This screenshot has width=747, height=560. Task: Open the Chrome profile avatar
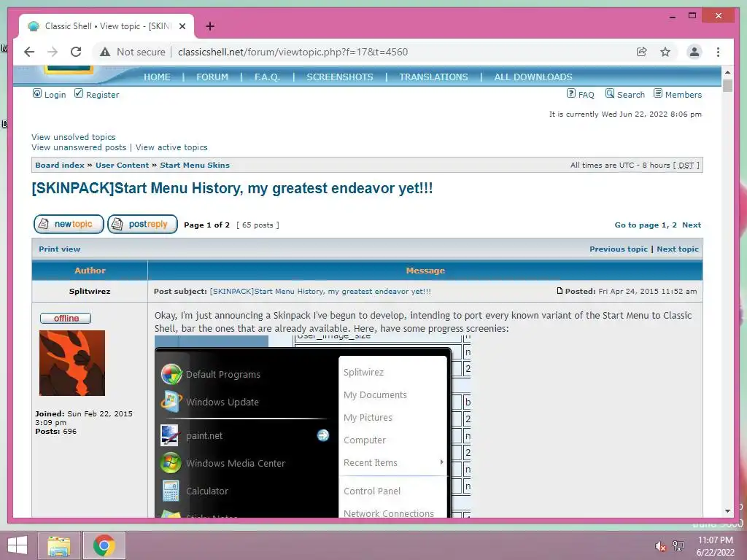(694, 52)
